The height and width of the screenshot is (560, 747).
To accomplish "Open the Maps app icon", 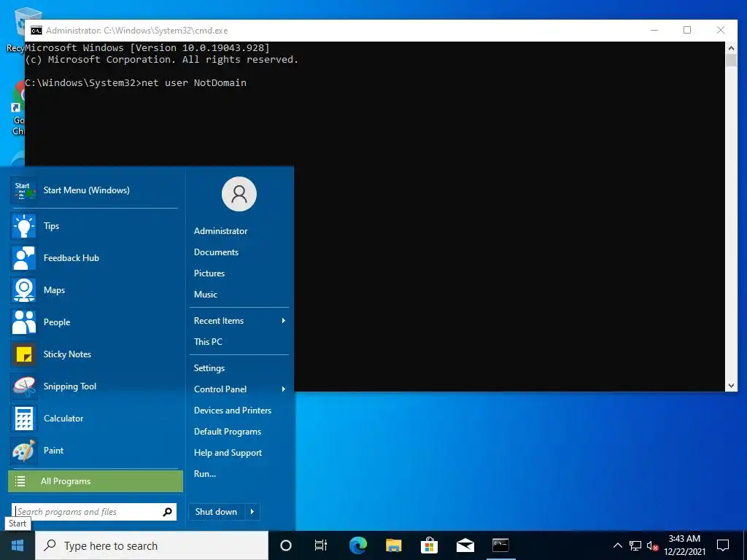I will (24, 290).
